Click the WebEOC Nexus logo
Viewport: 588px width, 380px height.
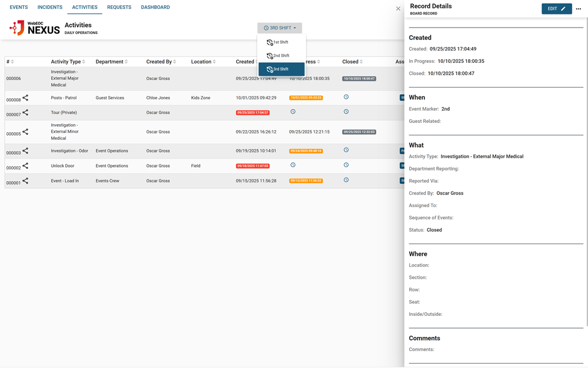[35, 28]
